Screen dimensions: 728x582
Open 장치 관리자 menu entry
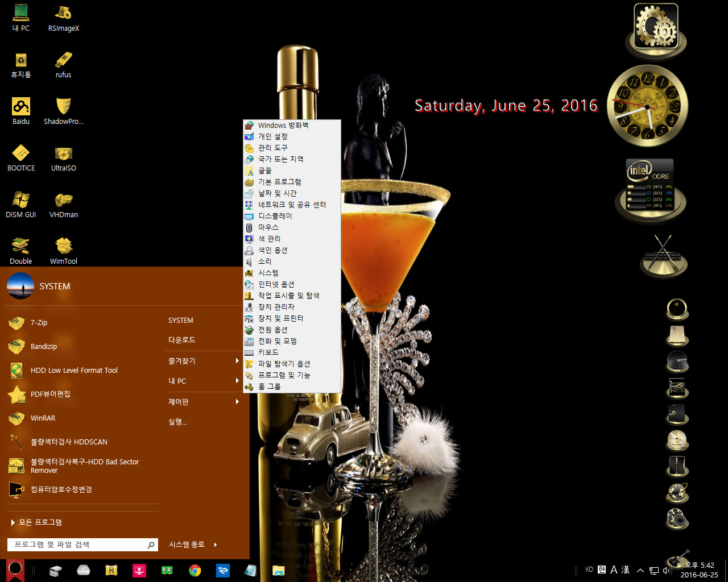[x=292, y=307]
